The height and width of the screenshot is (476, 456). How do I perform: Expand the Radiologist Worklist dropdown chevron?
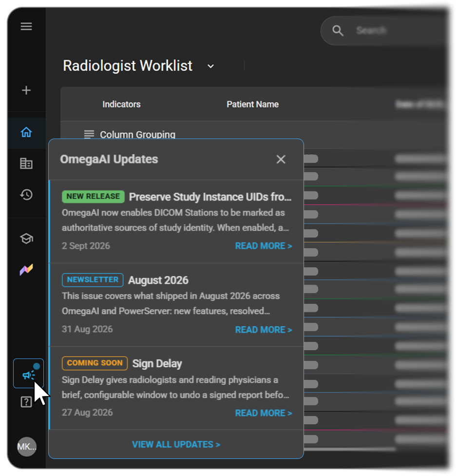211,66
